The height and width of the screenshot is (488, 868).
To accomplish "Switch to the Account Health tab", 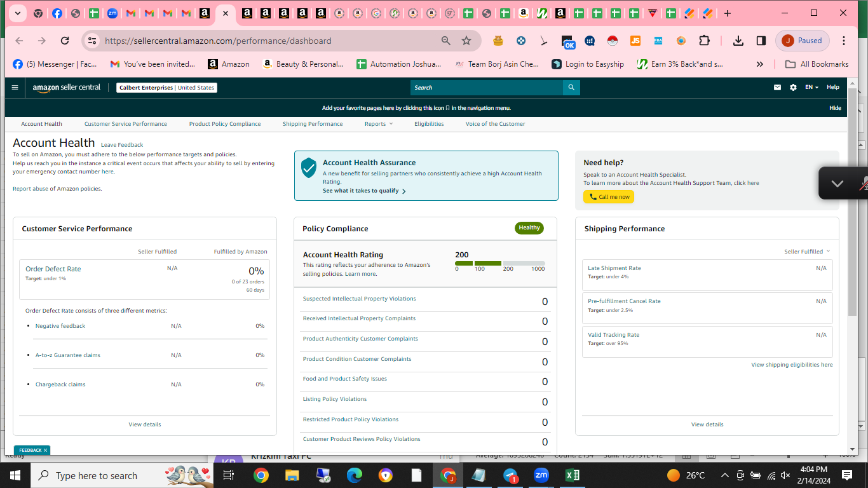I will click(x=42, y=124).
